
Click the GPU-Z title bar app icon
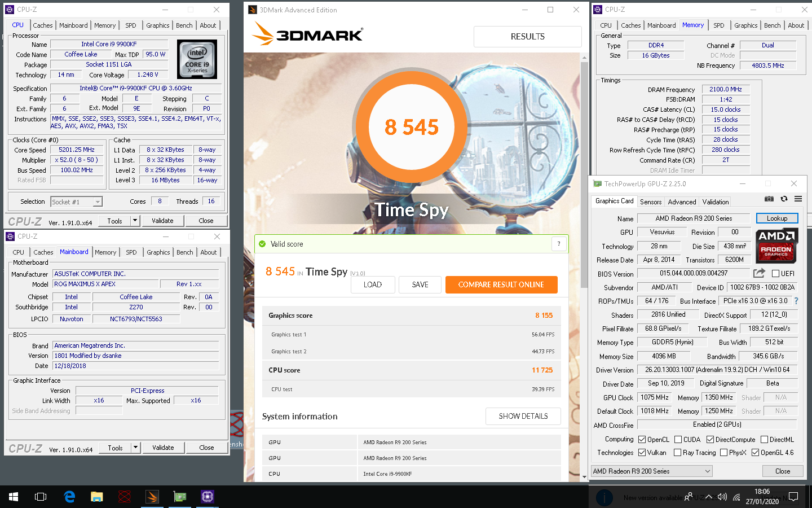[598, 183]
